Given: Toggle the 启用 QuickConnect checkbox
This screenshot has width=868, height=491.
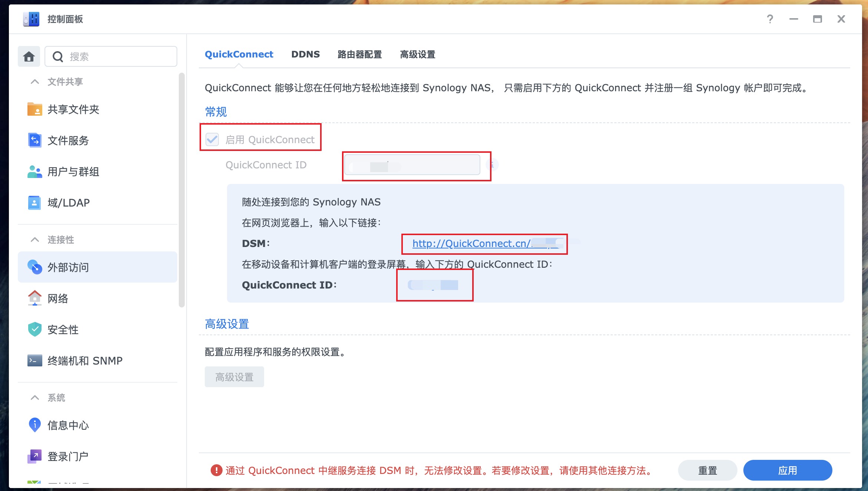Looking at the screenshot, I should pyautogui.click(x=212, y=139).
